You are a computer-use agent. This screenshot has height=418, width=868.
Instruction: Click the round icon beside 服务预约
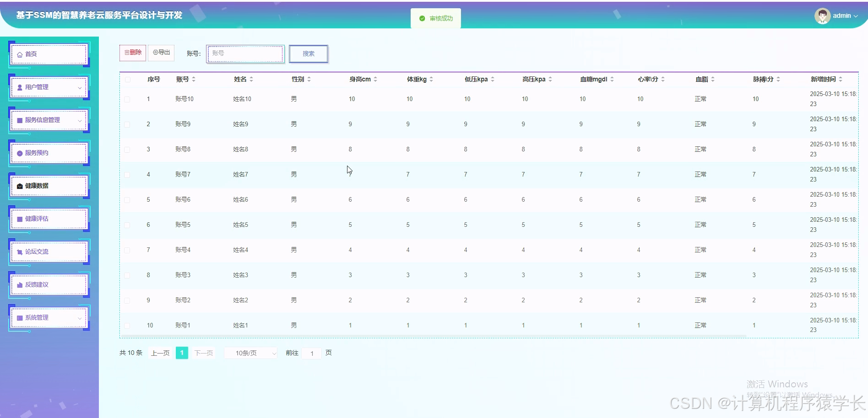20,153
